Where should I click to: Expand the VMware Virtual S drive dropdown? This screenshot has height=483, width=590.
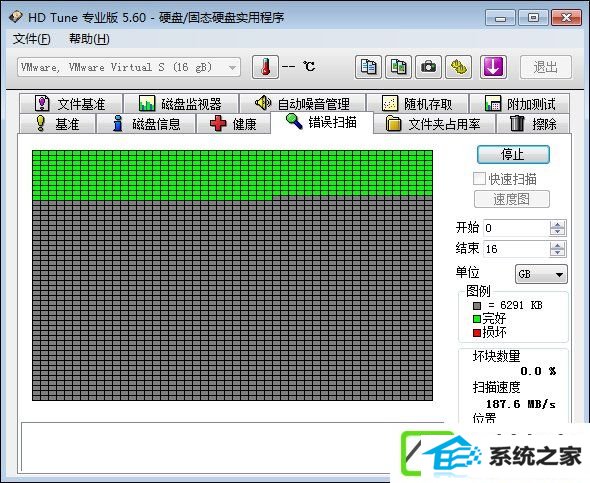[x=233, y=68]
